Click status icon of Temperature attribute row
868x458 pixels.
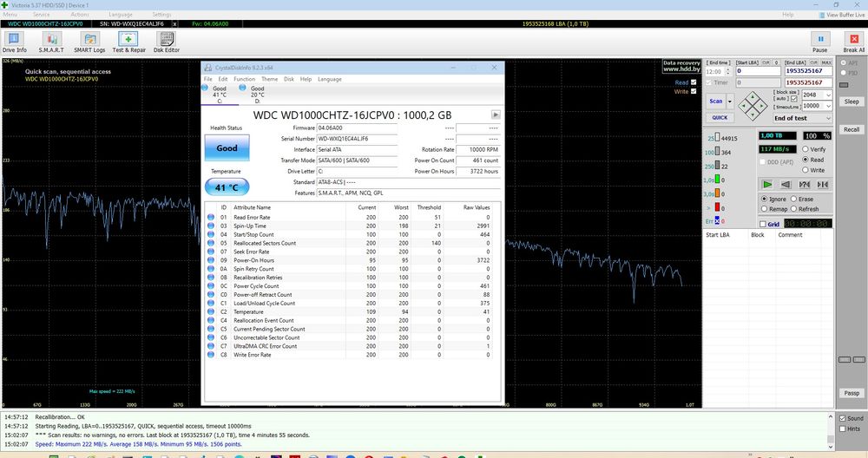pos(211,311)
